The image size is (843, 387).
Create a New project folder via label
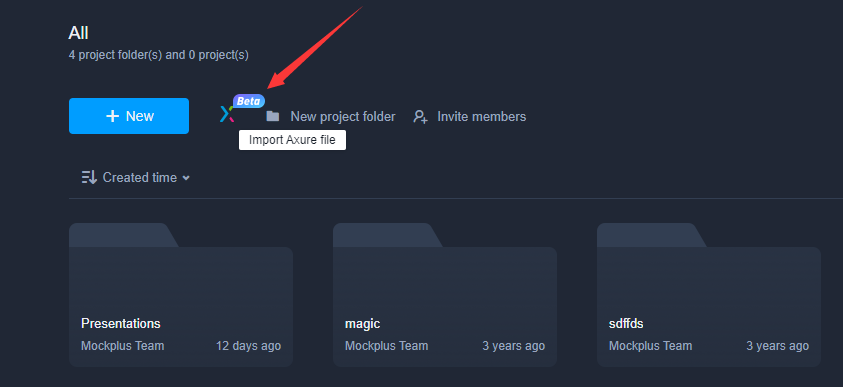tap(343, 117)
